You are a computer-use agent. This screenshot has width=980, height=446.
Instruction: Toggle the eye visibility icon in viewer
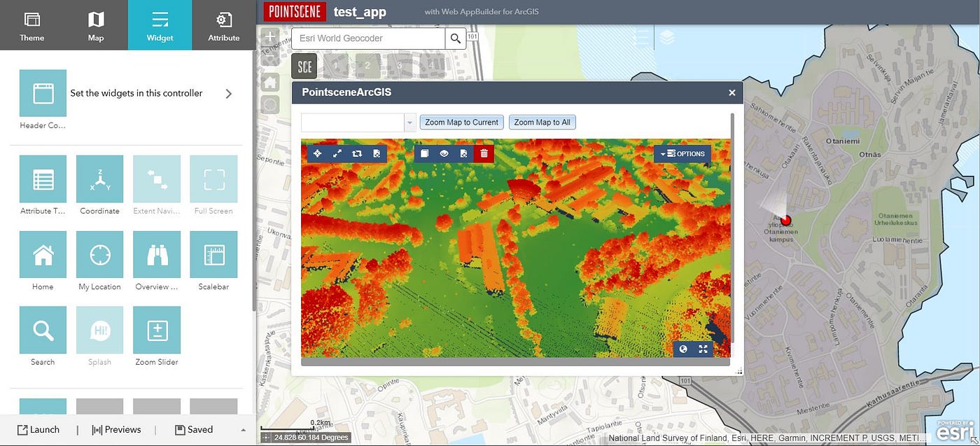444,153
